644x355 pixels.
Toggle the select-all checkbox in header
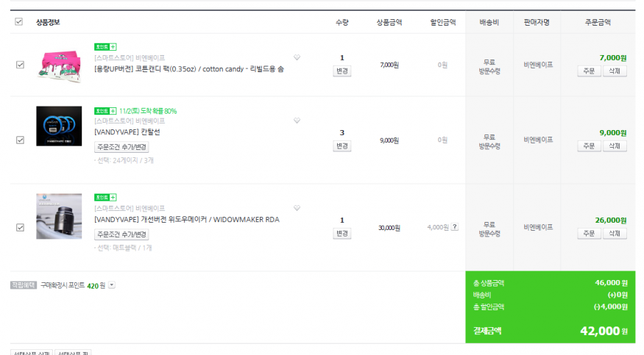tap(19, 22)
